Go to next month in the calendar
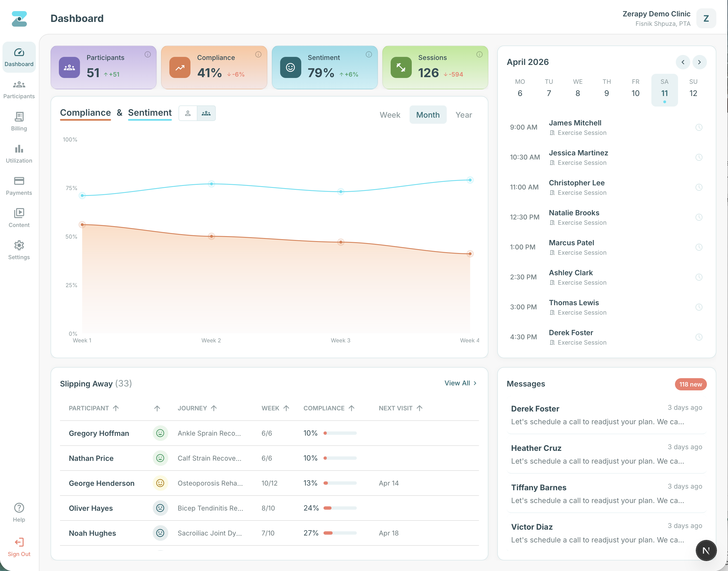728x571 pixels. click(699, 62)
